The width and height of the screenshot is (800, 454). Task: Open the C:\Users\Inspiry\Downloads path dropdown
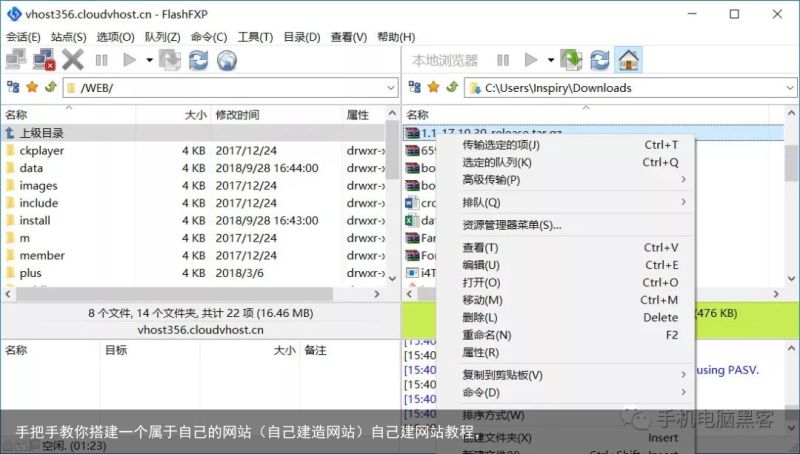click(790, 88)
